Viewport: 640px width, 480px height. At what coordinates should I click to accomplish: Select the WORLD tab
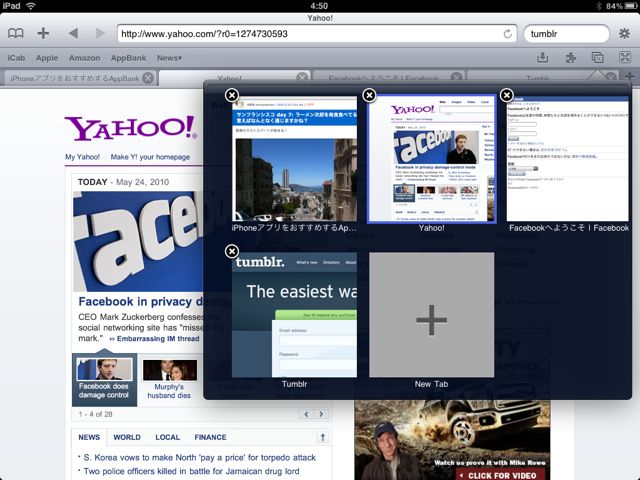click(x=127, y=437)
